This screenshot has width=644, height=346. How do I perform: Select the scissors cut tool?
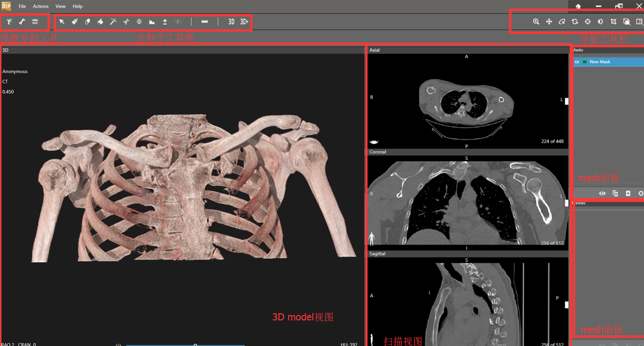pos(126,22)
